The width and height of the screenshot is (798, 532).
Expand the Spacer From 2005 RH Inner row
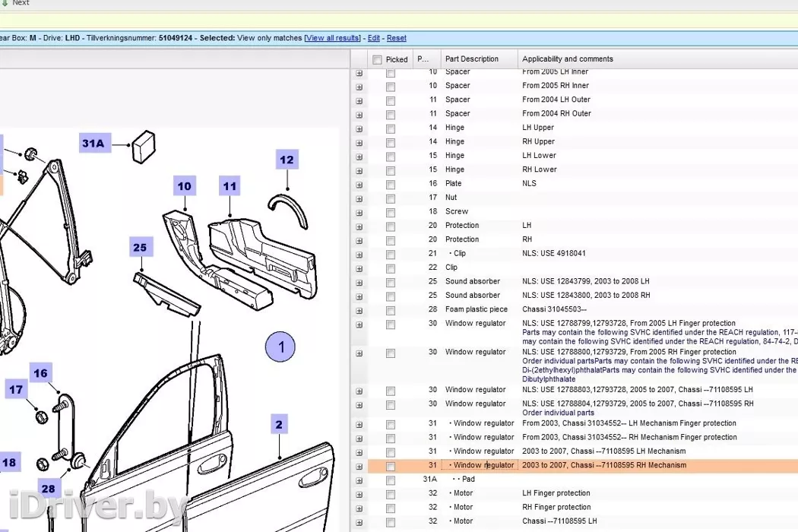pyautogui.click(x=359, y=87)
